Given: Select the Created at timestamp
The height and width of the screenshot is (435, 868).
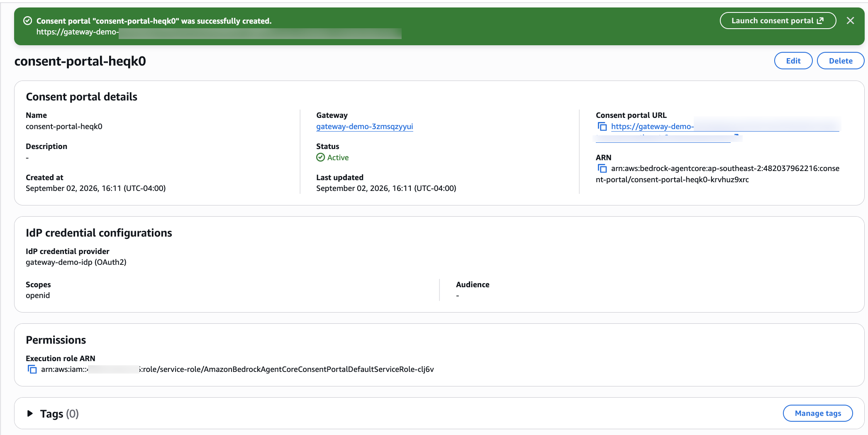Looking at the screenshot, I should pos(96,188).
